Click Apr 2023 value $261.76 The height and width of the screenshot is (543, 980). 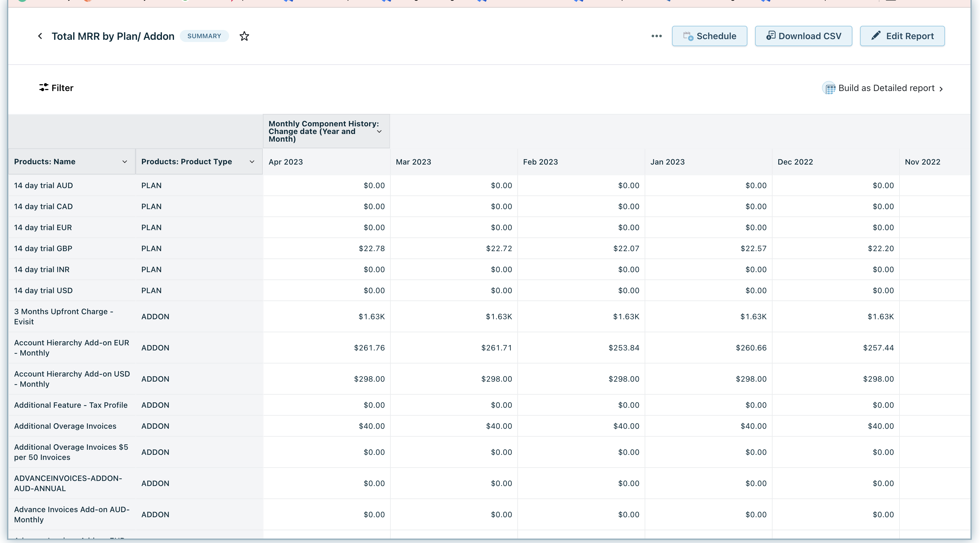point(369,348)
